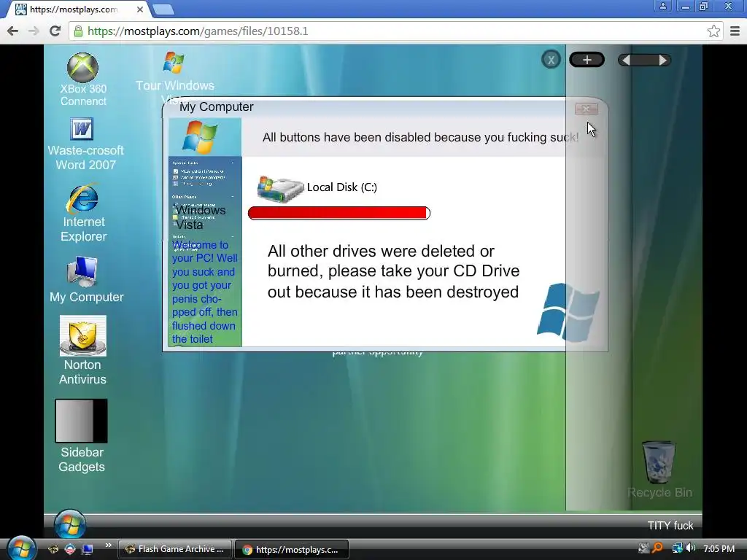Click the simulated Vista Start orb in game
The height and width of the screenshot is (560, 747).
(70, 524)
